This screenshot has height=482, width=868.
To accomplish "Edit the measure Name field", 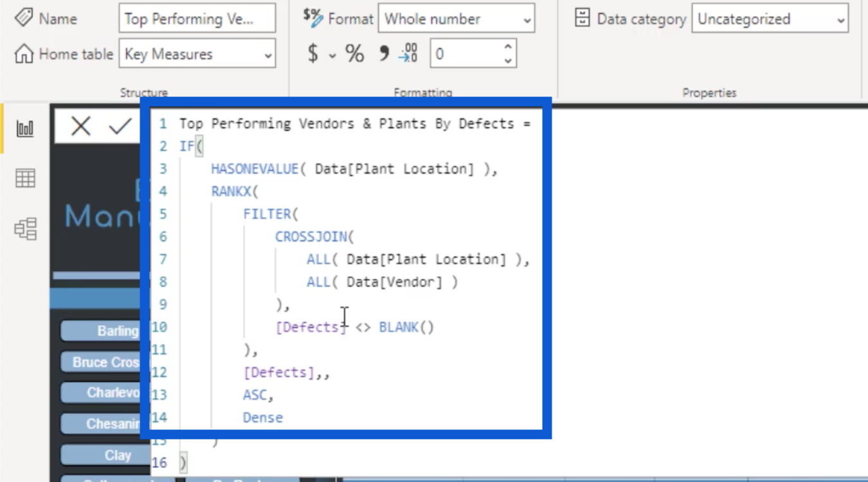I will pos(197,19).
